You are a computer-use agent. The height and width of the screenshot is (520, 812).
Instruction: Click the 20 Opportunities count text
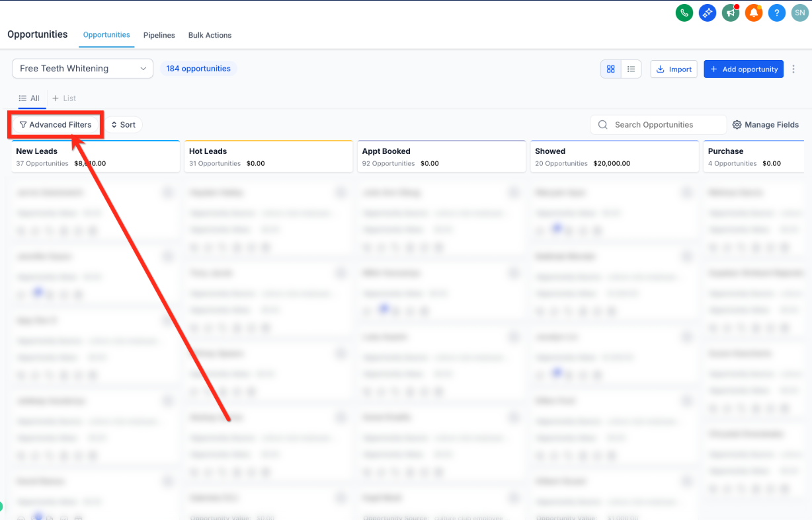[561, 163]
